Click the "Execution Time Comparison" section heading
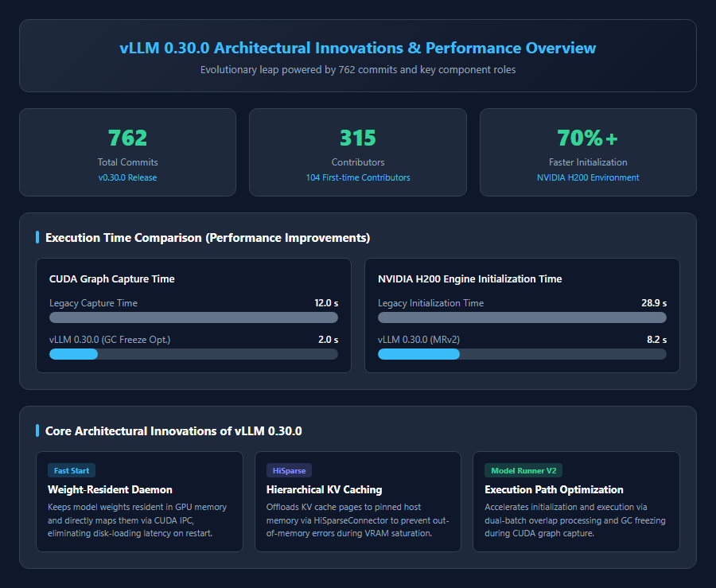 (208, 238)
